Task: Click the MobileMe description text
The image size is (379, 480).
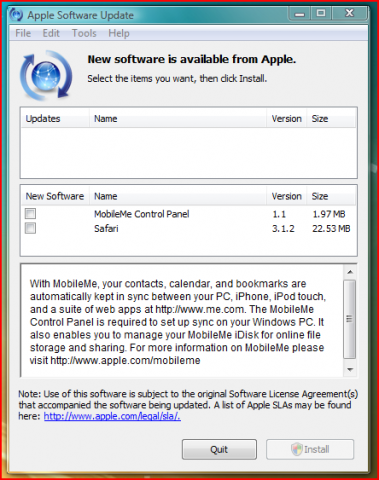Action: (x=178, y=322)
